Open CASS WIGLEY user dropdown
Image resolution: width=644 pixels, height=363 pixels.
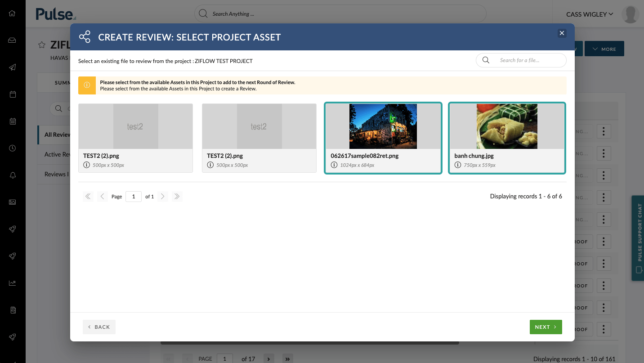click(x=590, y=14)
